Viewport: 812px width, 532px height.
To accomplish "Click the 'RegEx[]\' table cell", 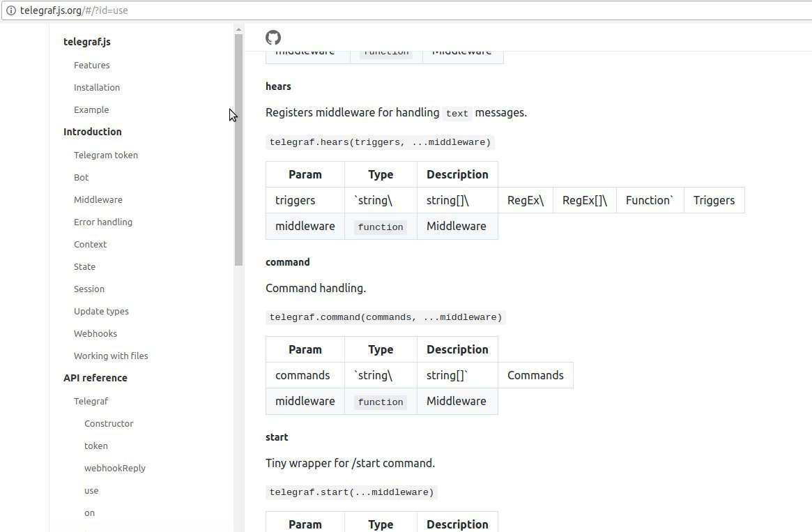I will [585, 200].
